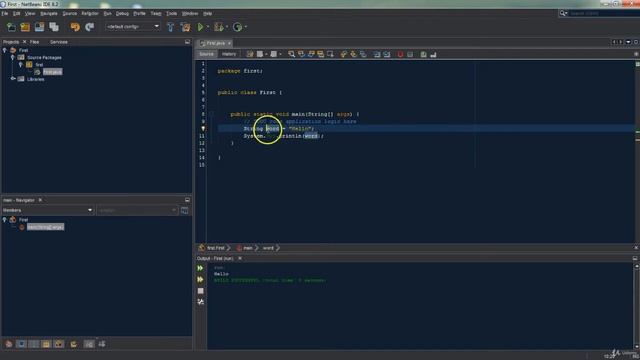The image size is (640, 360).
Task: Collapse the Source Packages node
Action: [x=13, y=58]
